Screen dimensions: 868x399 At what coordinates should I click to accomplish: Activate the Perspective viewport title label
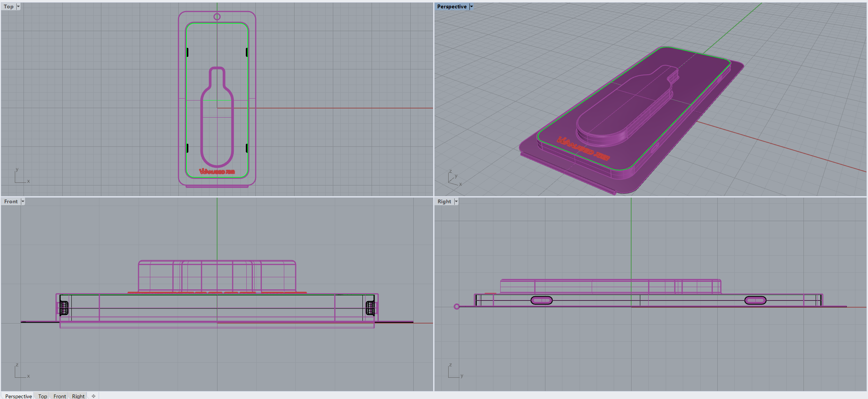pyautogui.click(x=452, y=6)
